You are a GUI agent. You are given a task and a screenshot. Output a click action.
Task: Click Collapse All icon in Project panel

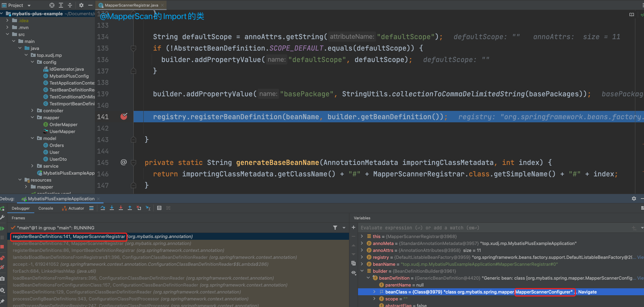[x=70, y=5]
